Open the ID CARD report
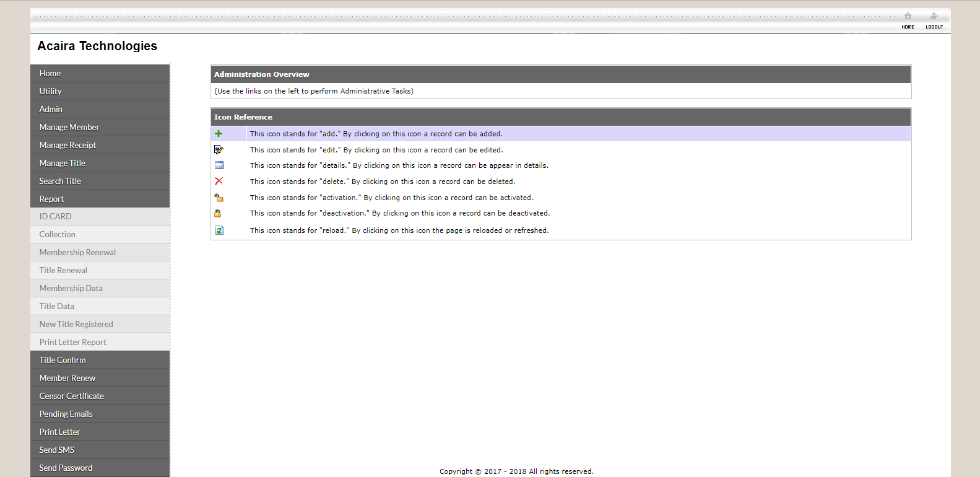 [x=56, y=216]
